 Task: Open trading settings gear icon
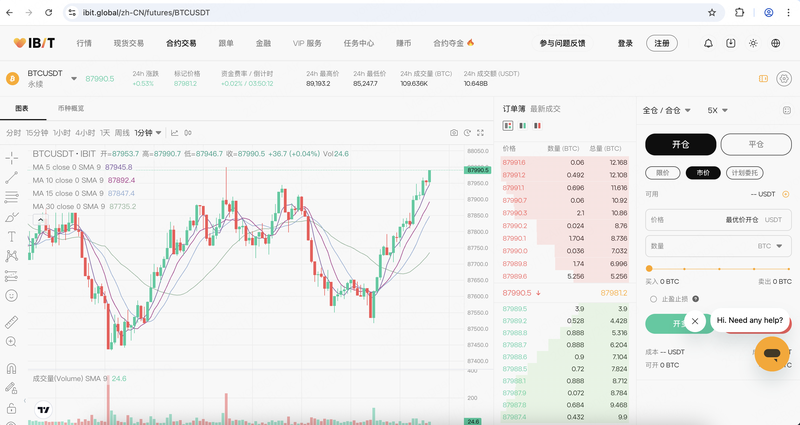[784, 79]
